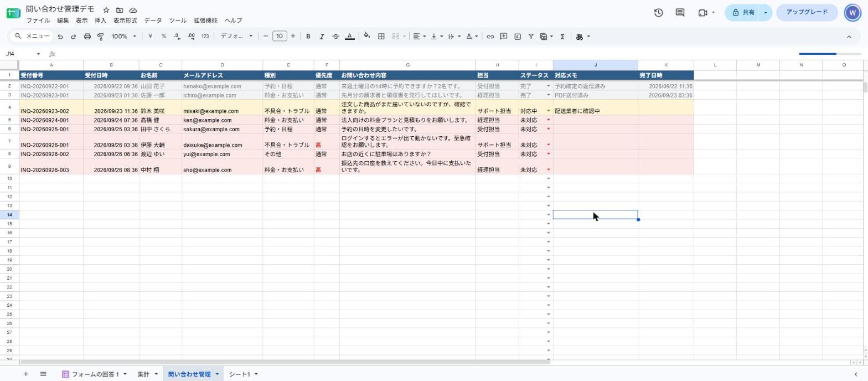The height and width of the screenshot is (381, 868).
Task: Check the cloud save status icon
Action: pyautogui.click(x=133, y=10)
